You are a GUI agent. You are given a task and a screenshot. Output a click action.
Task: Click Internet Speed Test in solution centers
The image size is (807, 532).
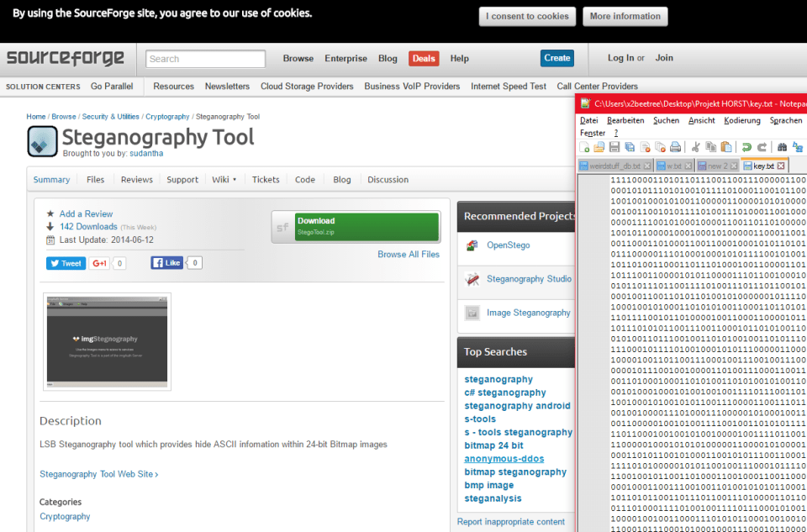click(x=509, y=87)
